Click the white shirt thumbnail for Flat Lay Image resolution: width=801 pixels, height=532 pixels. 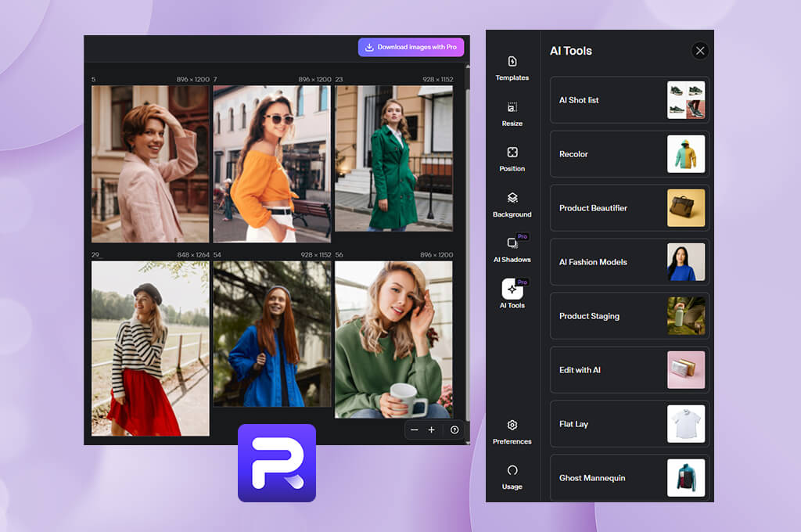[686, 424]
